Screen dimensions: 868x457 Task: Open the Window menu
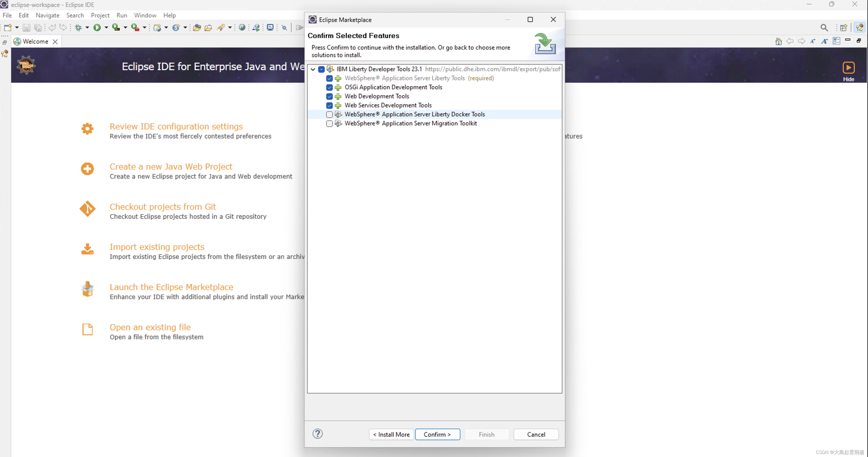pyautogui.click(x=145, y=15)
